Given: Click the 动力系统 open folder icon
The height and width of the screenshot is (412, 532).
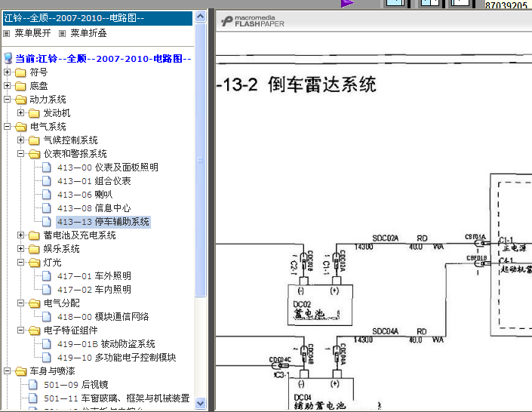Looking at the screenshot, I should point(20,100).
